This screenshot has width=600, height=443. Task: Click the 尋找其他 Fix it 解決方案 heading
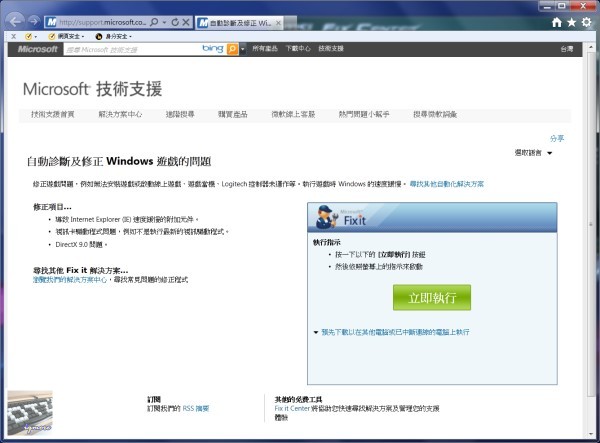coord(80,270)
